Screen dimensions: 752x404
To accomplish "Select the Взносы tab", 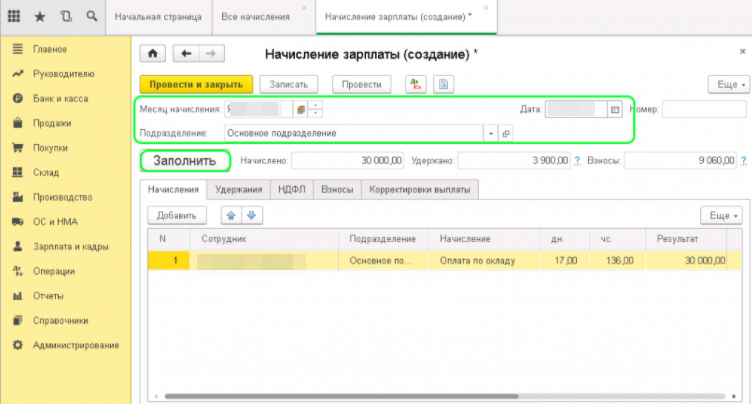I will point(337,190).
